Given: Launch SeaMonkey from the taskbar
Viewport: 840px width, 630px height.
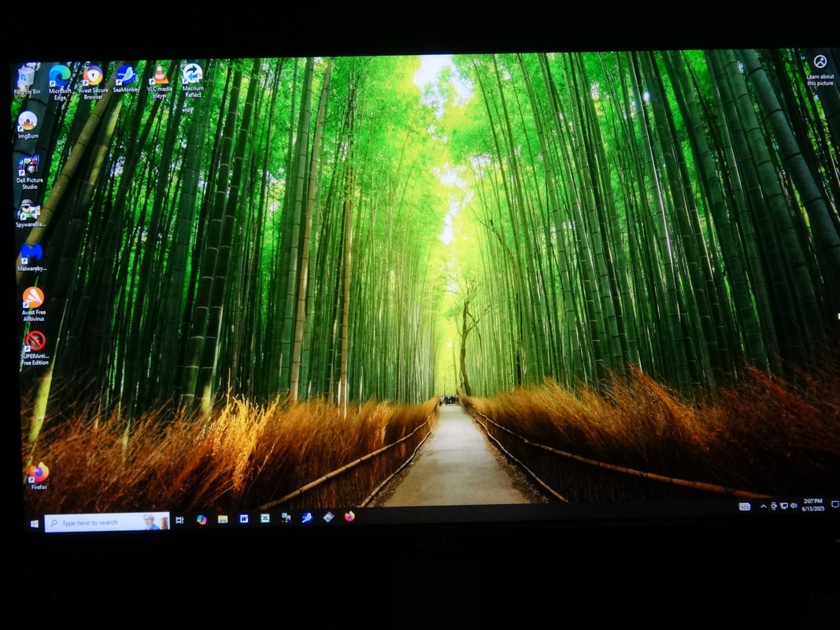Looking at the screenshot, I should pyautogui.click(x=307, y=517).
